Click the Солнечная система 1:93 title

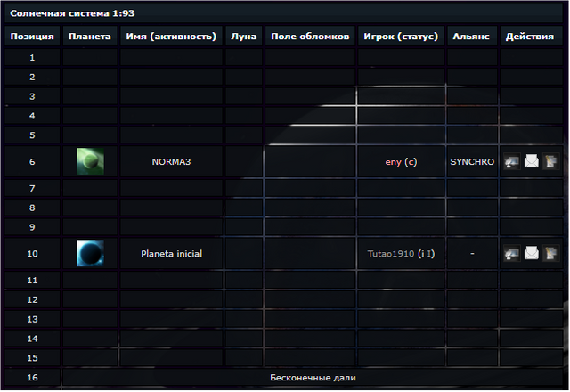(x=72, y=13)
